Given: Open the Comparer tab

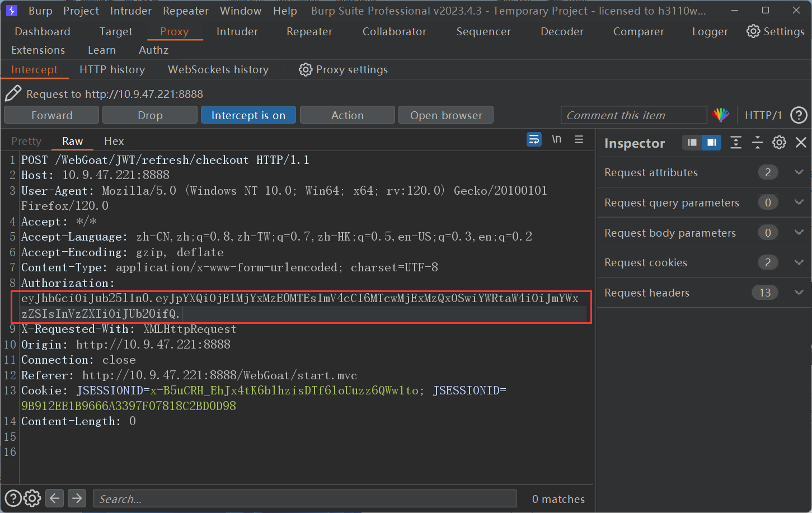Looking at the screenshot, I should 639,31.
